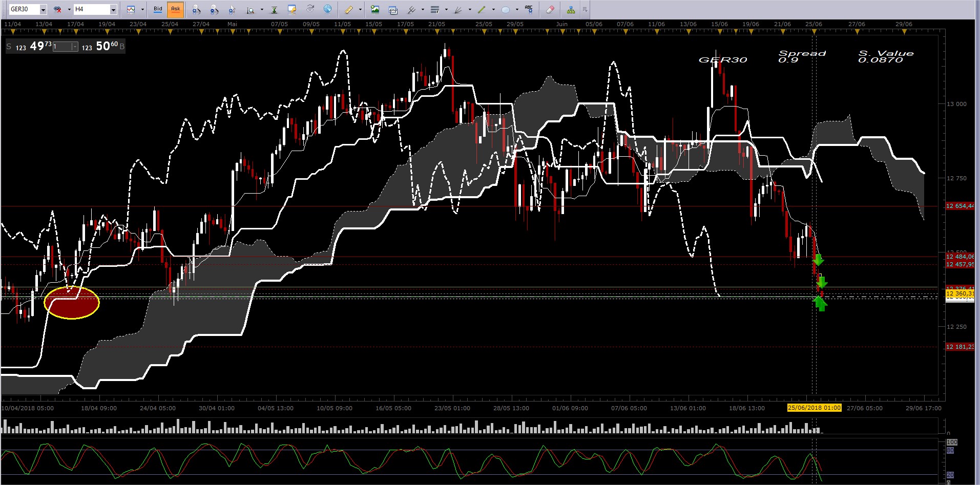Expand the pitchfork tool dropdown arrow
The width and height of the screenshot is (980, 485).
422,9
